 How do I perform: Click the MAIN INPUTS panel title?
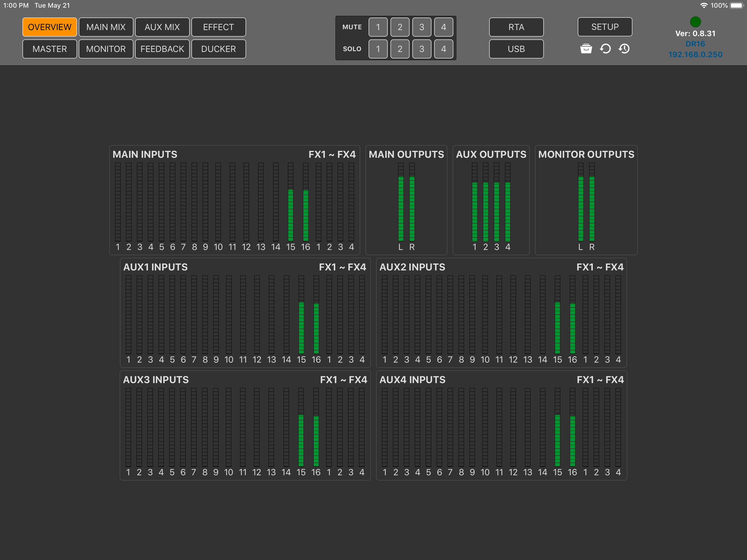145,154
